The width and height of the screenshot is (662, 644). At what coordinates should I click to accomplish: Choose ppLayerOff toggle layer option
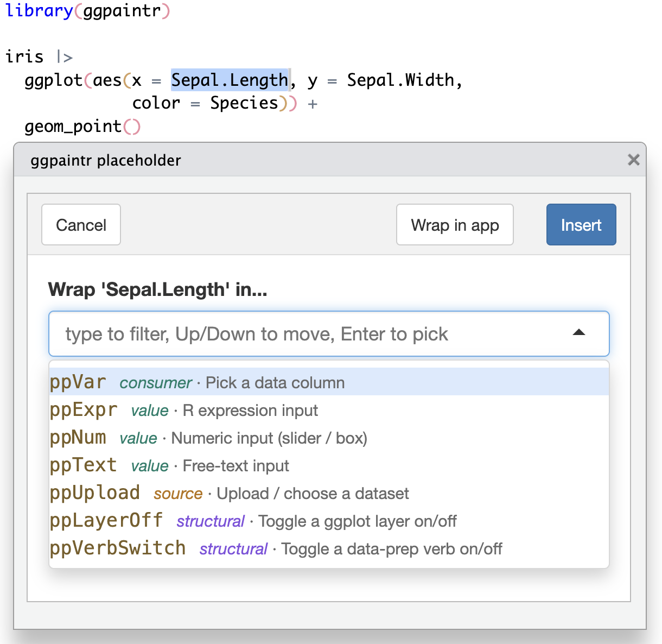click(329, 521)
